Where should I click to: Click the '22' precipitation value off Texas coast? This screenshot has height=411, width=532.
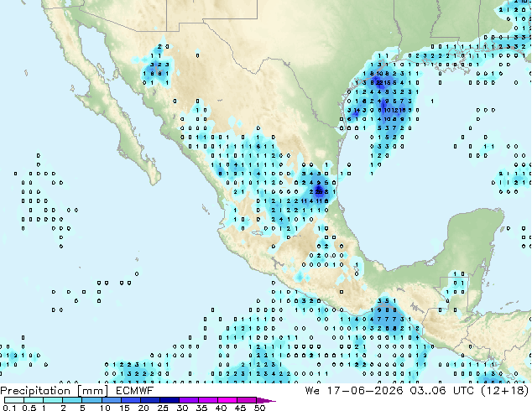click(379, 82)
